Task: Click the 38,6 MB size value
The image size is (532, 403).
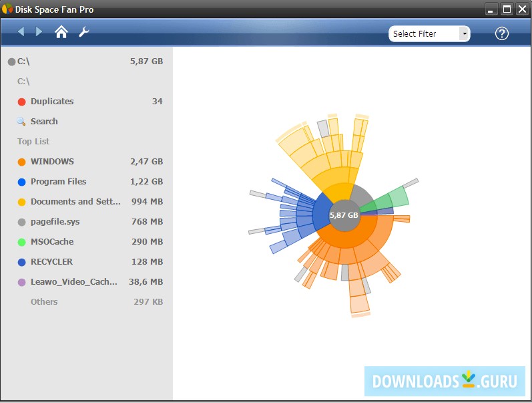Action: pyautogui.click(x=146, y=282)
